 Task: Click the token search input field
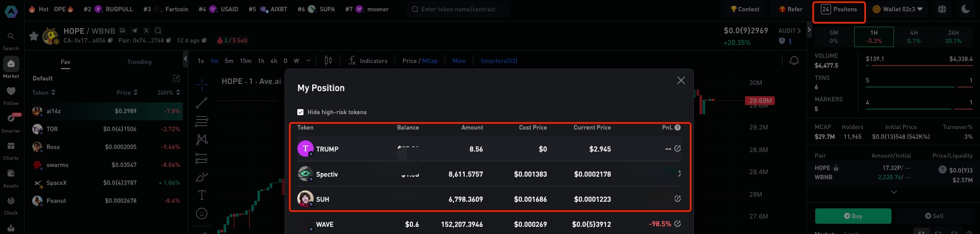coord(458,9)
